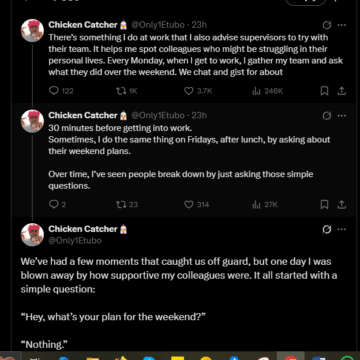
Task: View analytics for tweet with 27K views
Action: tap(265, 204)
